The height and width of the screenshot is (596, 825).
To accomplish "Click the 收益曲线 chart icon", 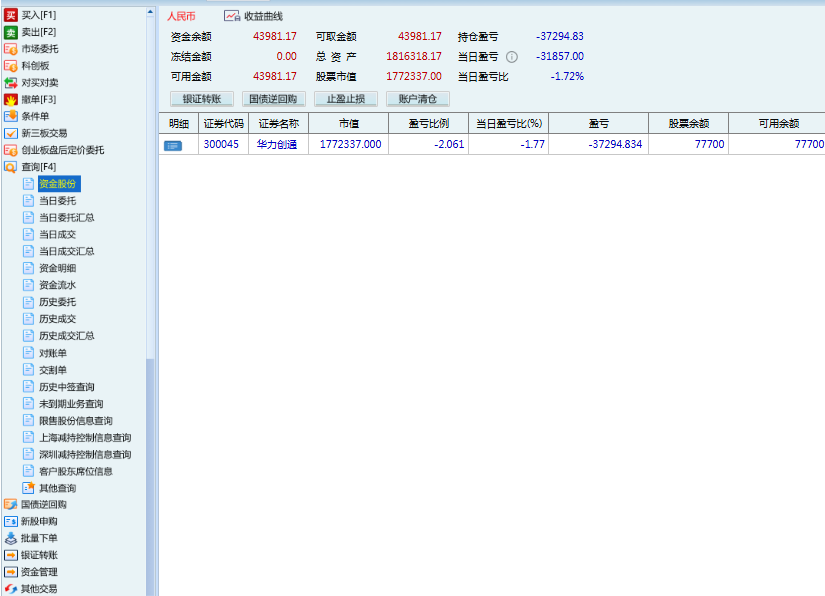I will (x=232, y=16).
